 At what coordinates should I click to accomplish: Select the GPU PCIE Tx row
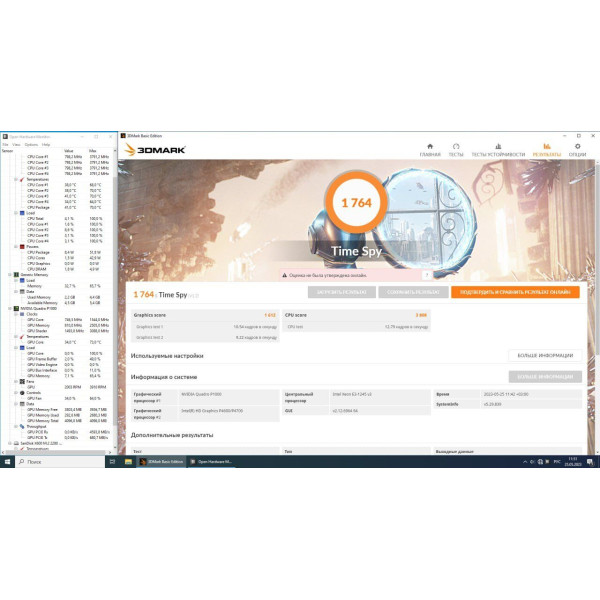[x=57, y=437]
